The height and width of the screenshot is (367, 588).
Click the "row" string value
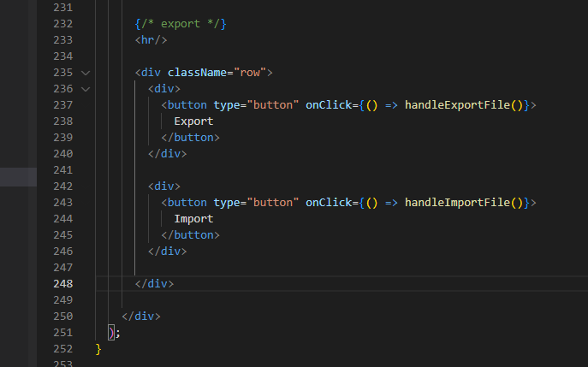pyautogui.click(x=250, y=73)
